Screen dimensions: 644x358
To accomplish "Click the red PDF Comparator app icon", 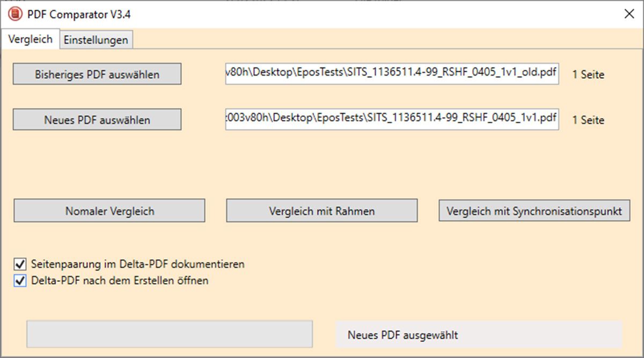I will 16,14.
